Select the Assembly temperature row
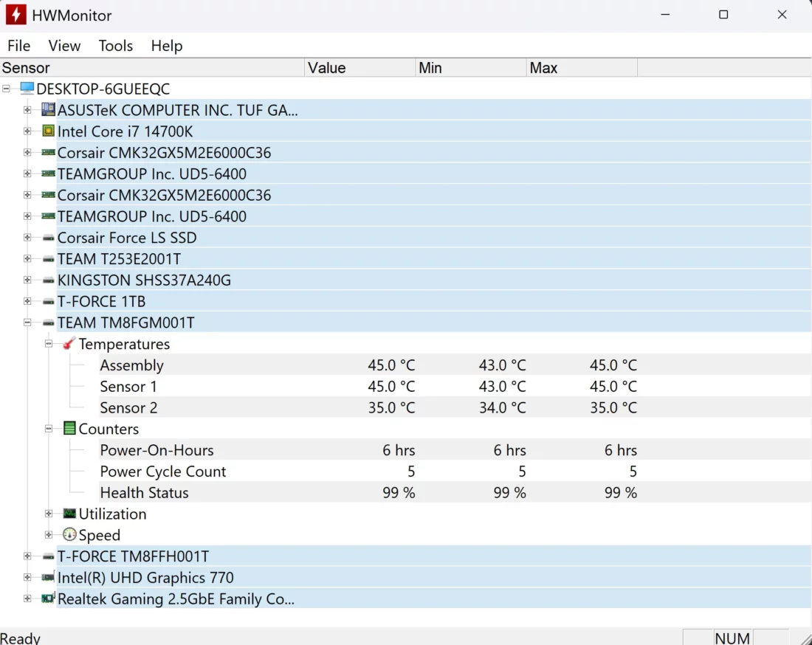Viewport: 812px width, 645px height. coord(455,365)
